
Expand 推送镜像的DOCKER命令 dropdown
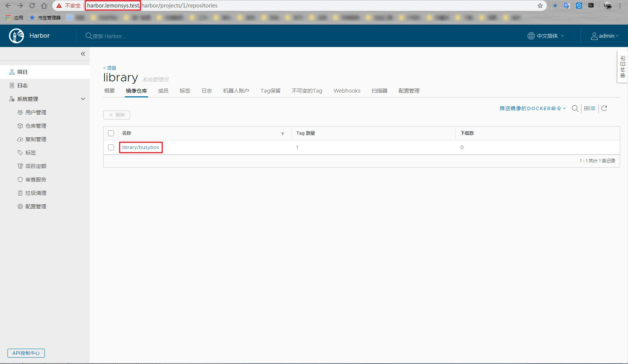coord(533,108)
